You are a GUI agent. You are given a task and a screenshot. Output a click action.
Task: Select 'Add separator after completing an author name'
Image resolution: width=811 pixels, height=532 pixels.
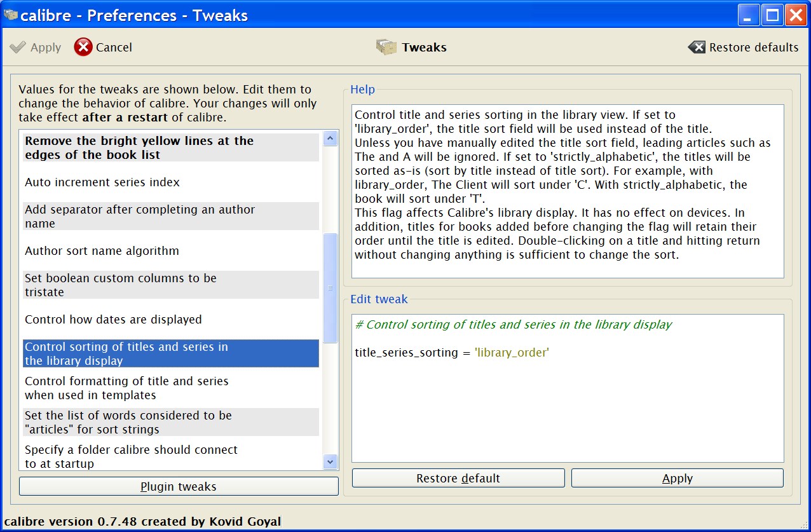tap(171, 216)
